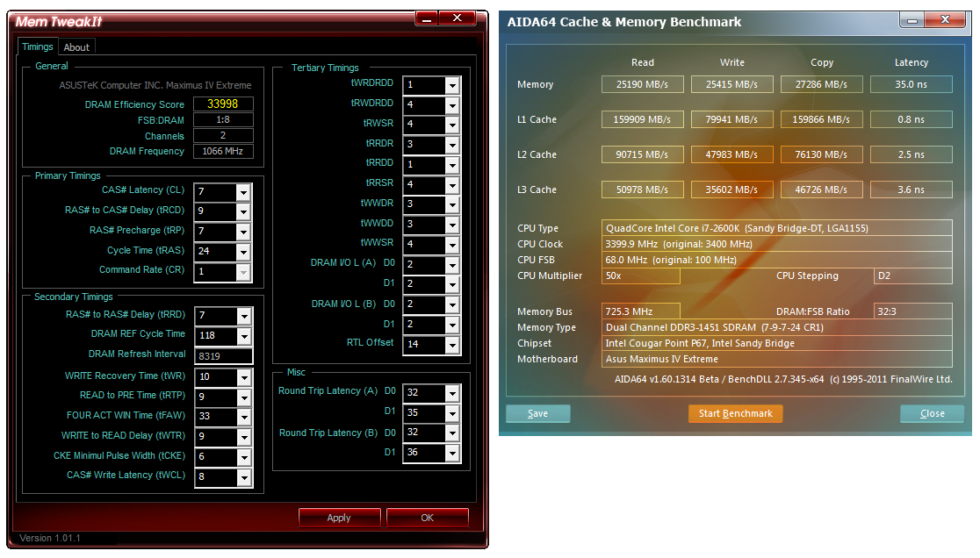
Task: Click the Memory Type value Dual Channel DDR3-1451
Action: pos(777,327)
